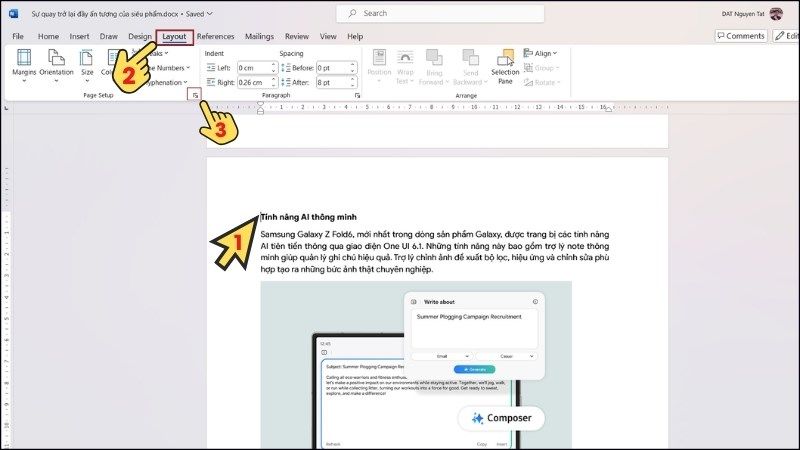Click the Indent Right icon label
This screenshot has width=800, height=450.
pyautogui.click(x=211, y=82)
